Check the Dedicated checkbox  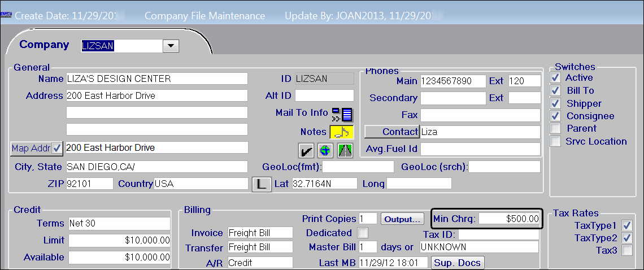tap(363, 233)
